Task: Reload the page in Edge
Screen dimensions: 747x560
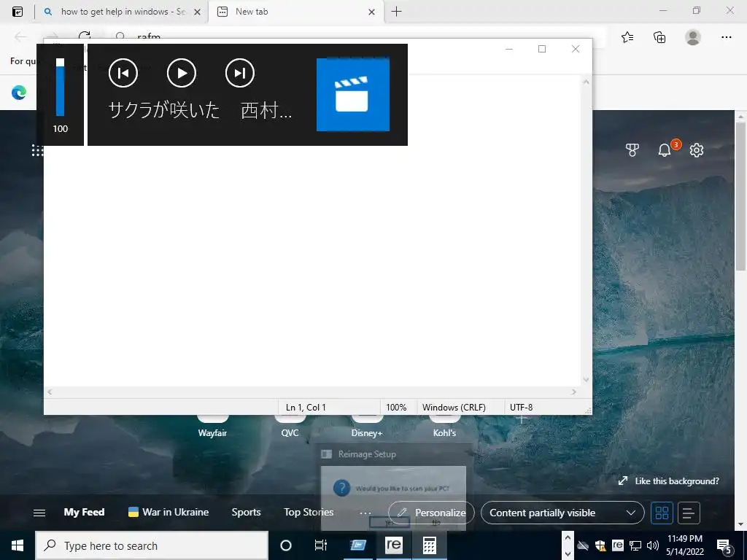Action: pos(85,36)
